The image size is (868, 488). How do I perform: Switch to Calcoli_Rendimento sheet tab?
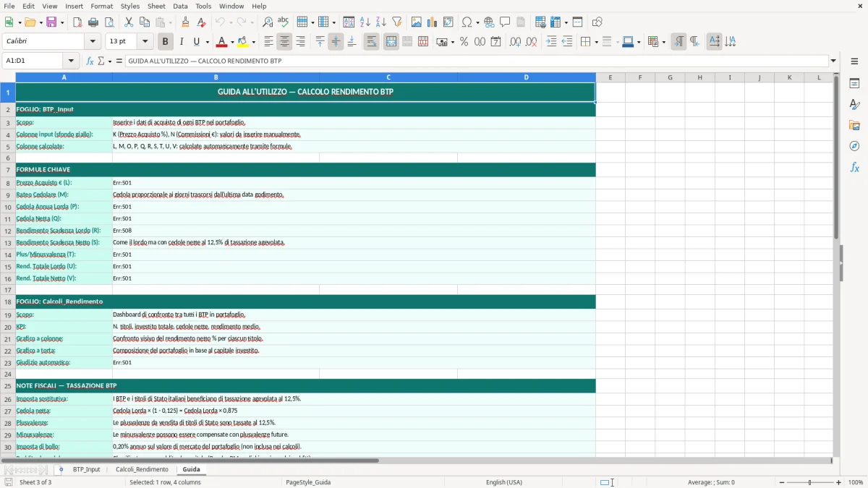pyautogui.click(x=142, y=470)
